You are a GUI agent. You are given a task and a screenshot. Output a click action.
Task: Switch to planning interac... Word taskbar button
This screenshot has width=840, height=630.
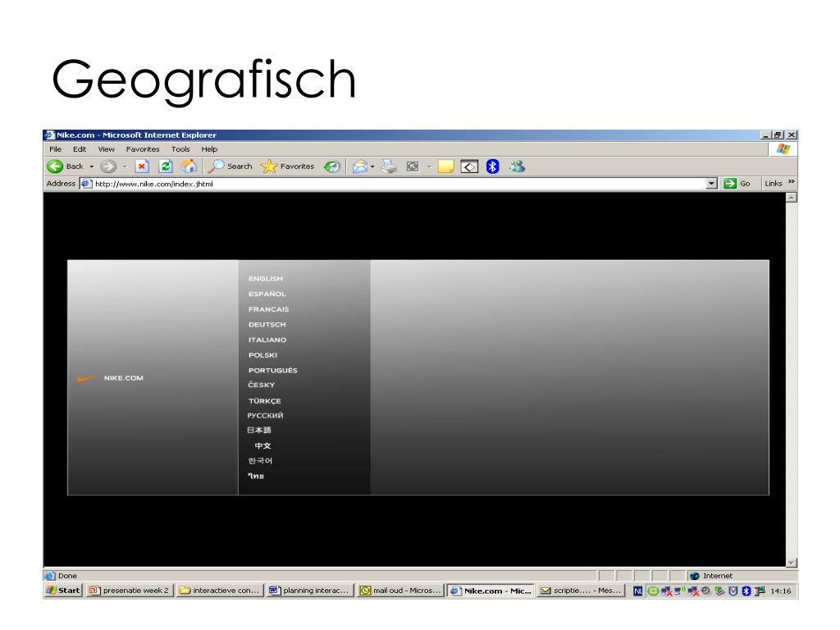[x=310, y=591]
